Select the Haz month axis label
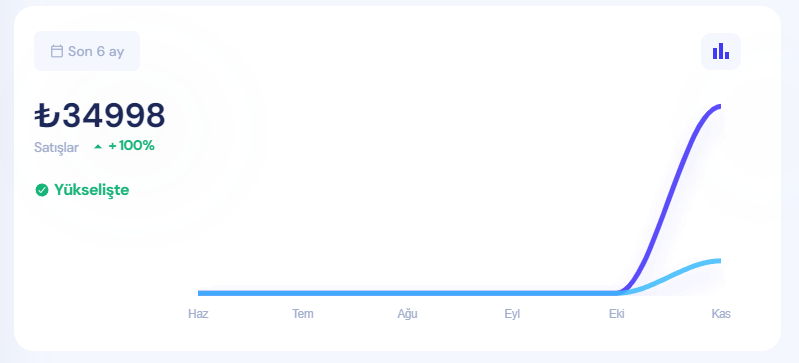The height and width of the screenshot is (363, 799). point(198,314)
